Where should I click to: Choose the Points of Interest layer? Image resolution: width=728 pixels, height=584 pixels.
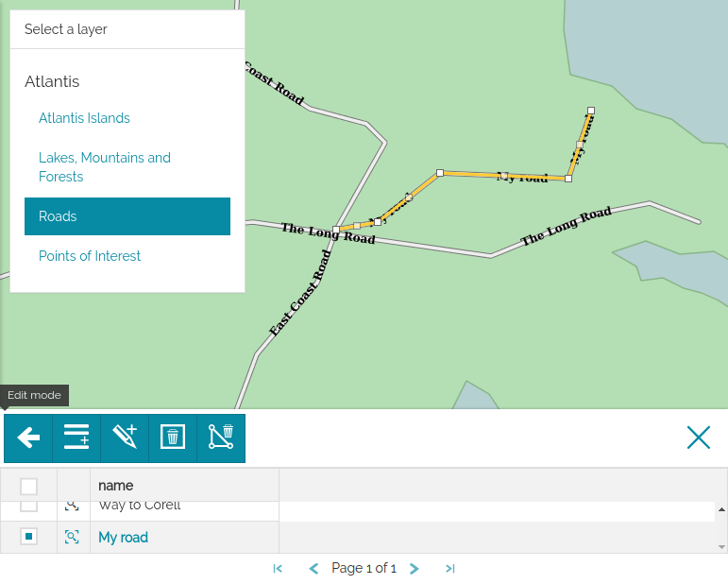(x=90, y=256)
